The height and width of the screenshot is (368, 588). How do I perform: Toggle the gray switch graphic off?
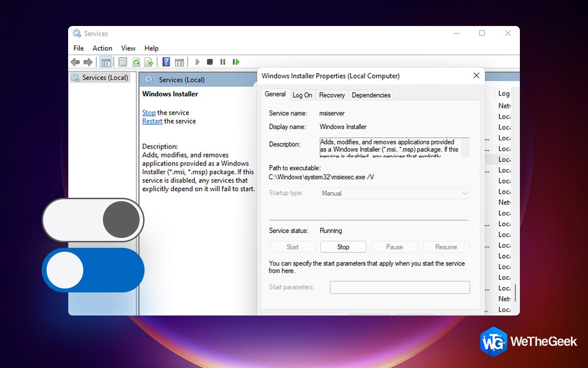coord(120,220)
